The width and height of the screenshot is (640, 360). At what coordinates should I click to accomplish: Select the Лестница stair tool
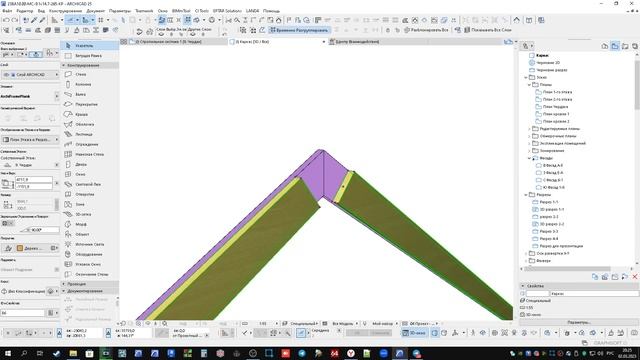[x=90, y=134]
